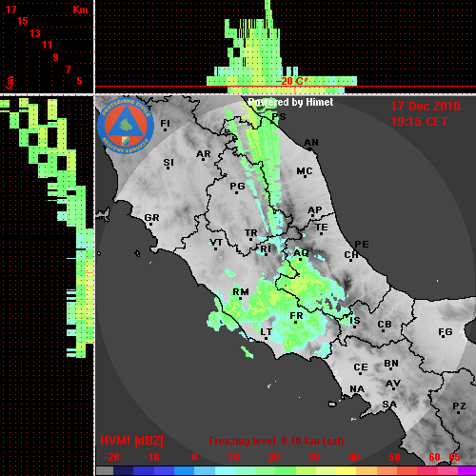Click the LT city label

[x=267, y=332]
